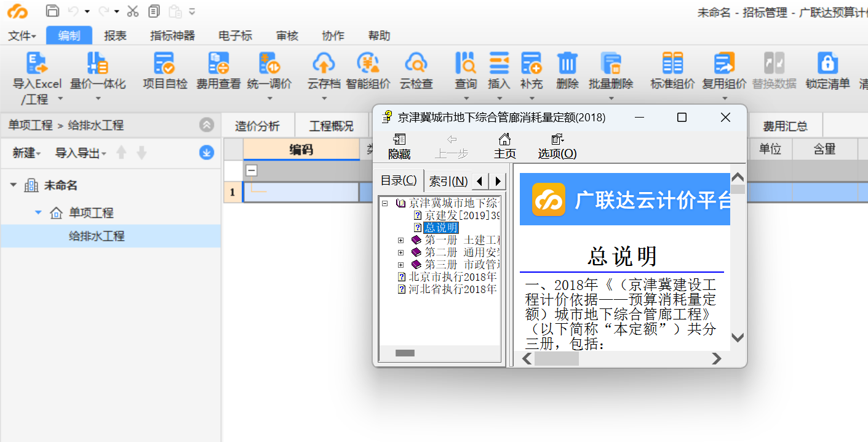Switch to the 审核 ribbon tab

click(287, 36)
